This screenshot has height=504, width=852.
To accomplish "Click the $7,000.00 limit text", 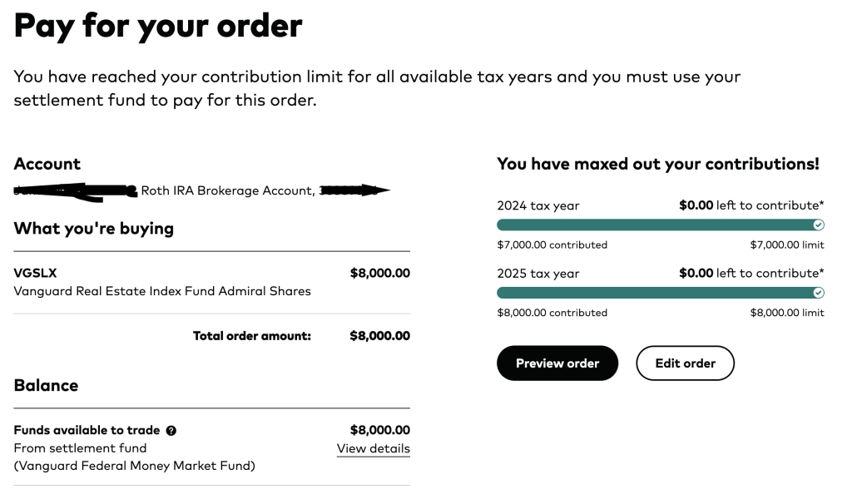I will coord(786,245).
